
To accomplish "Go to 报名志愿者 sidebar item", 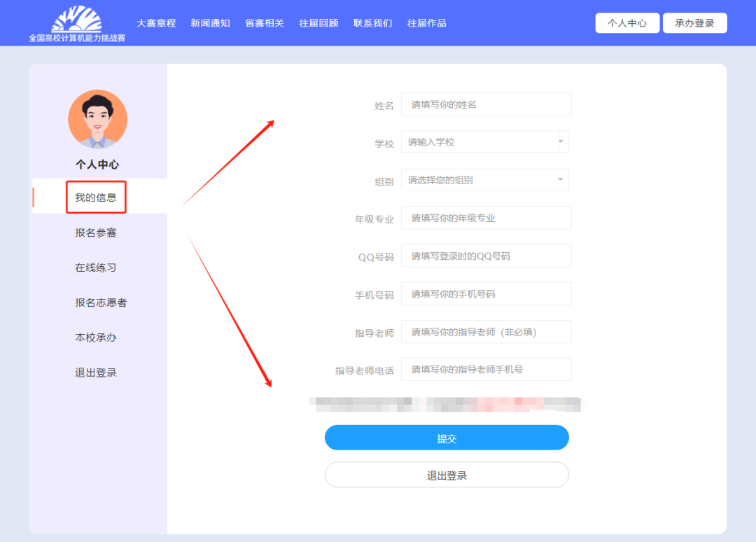I will pyautogui.click(x=101, y=303).
